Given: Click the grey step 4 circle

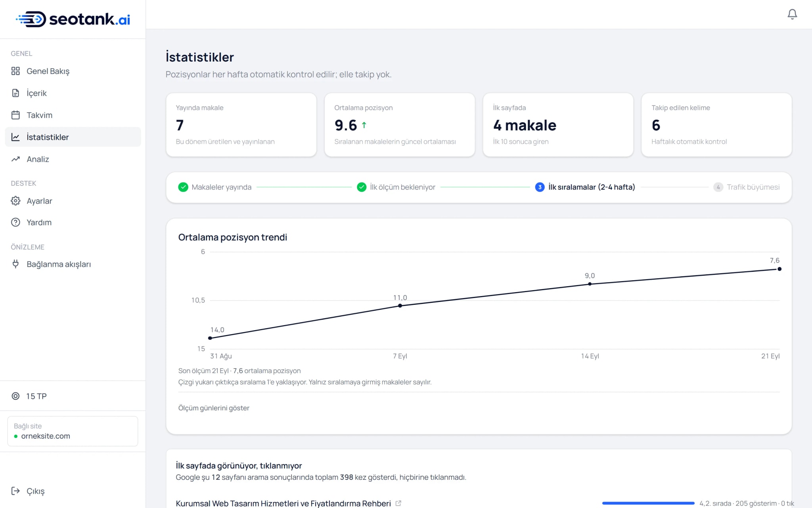Looking at the screenshot, I should coord(718,187).
